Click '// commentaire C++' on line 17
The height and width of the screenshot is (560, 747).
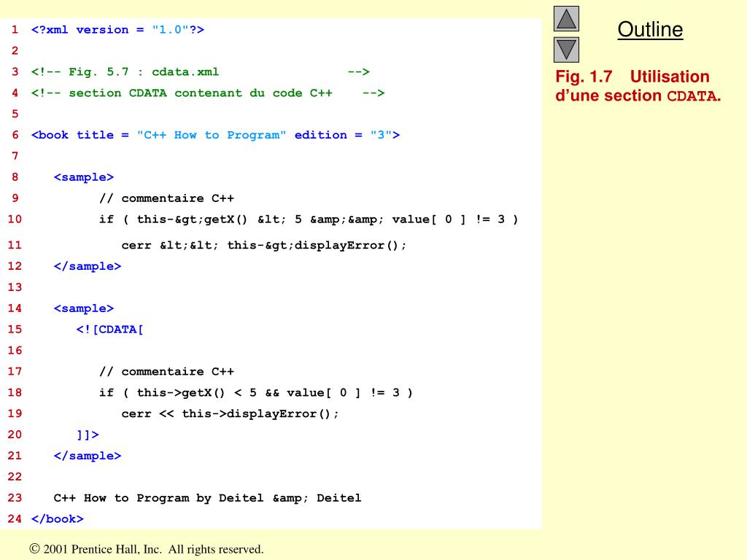[167, 371]
